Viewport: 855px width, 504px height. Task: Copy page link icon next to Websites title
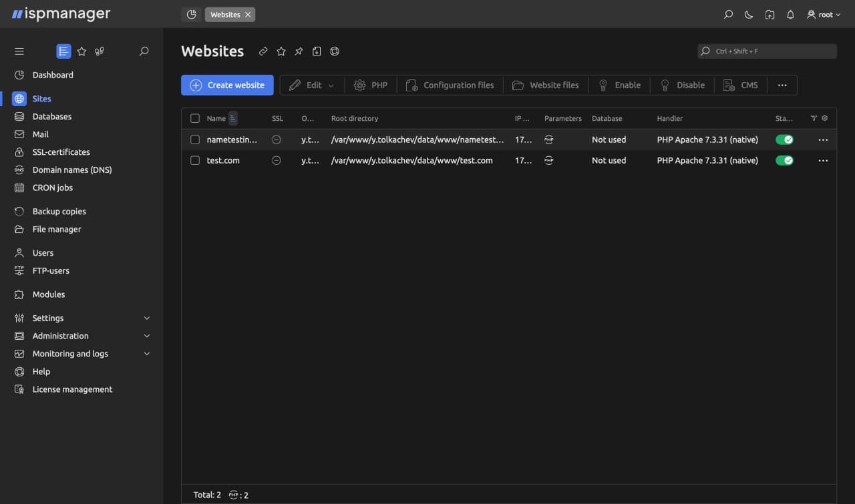click(x=263, y=51)
